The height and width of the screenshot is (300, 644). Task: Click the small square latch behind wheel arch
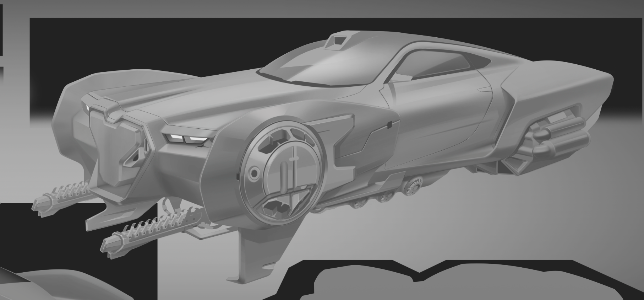click(x=389, y=124)
